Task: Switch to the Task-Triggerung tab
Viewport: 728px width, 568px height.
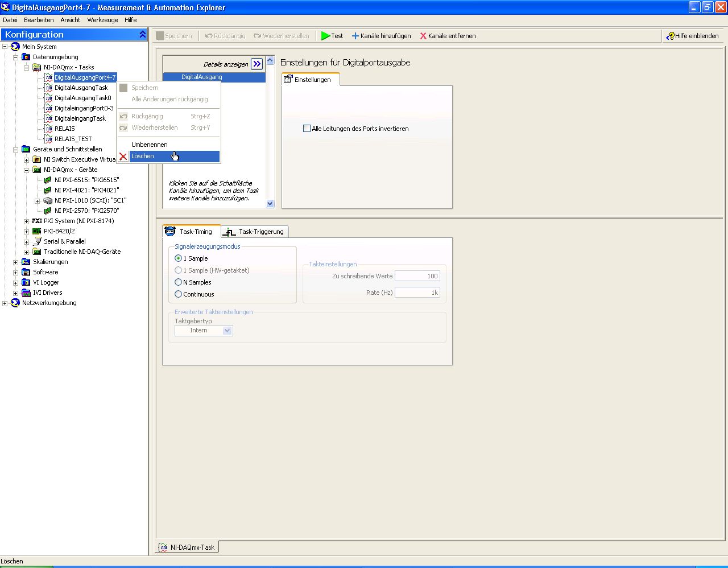Action: (255, 232)
